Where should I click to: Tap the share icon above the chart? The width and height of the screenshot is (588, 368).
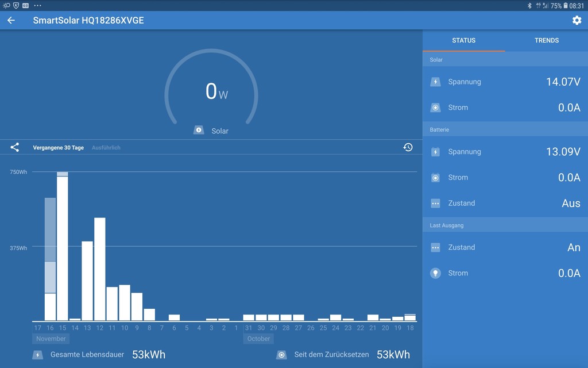14,147
